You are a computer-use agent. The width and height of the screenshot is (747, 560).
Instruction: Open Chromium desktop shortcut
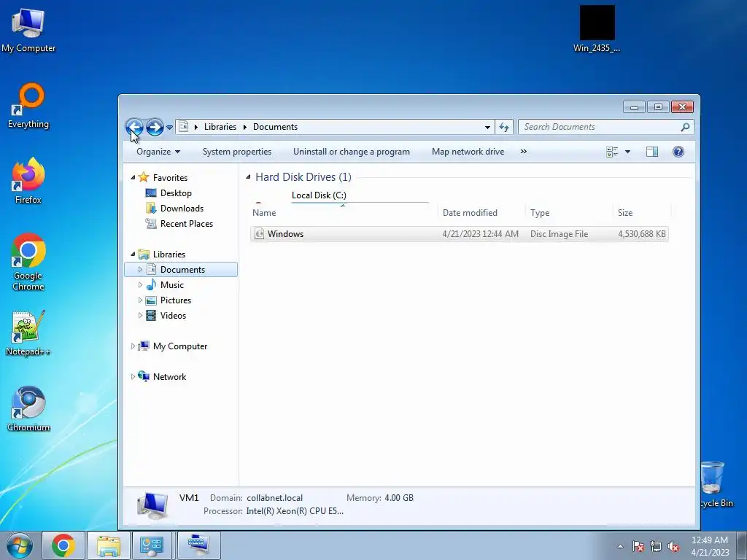28,408
